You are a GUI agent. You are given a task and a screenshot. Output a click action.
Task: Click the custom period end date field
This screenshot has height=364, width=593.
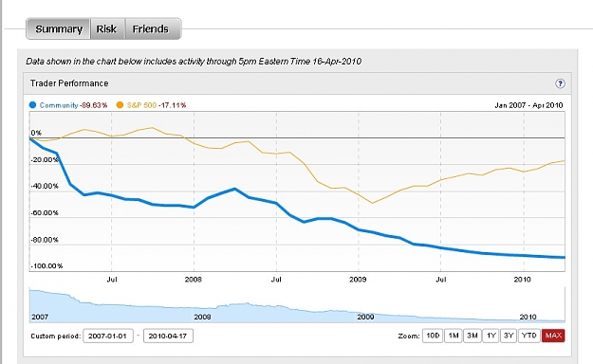168,336
